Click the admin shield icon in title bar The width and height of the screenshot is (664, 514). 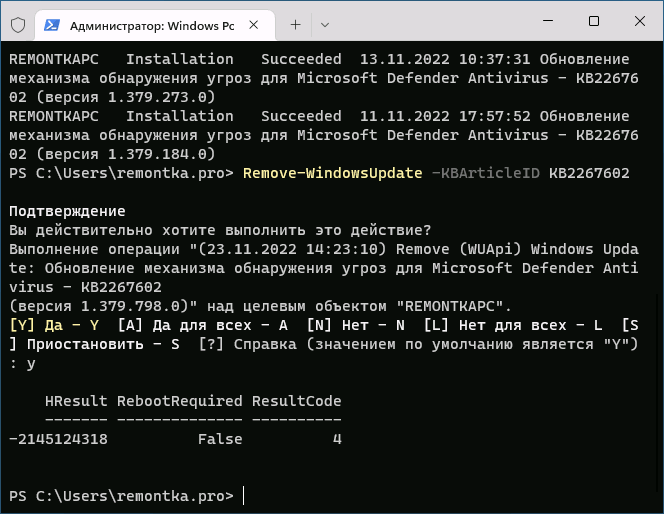coord(18,25)
